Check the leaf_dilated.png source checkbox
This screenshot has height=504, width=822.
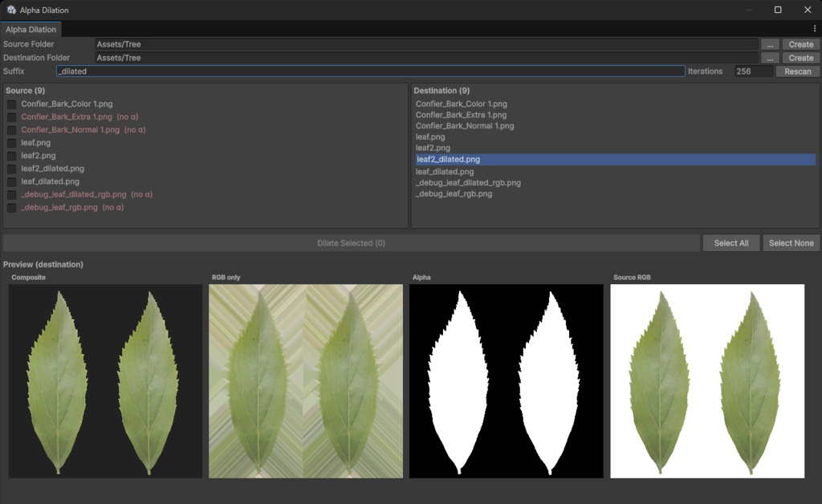click(x=11, y=182)
